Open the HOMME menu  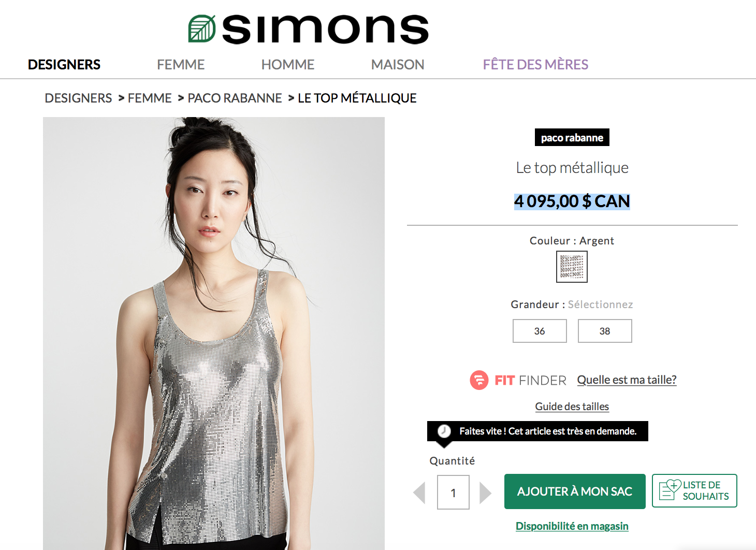[288, 65]
